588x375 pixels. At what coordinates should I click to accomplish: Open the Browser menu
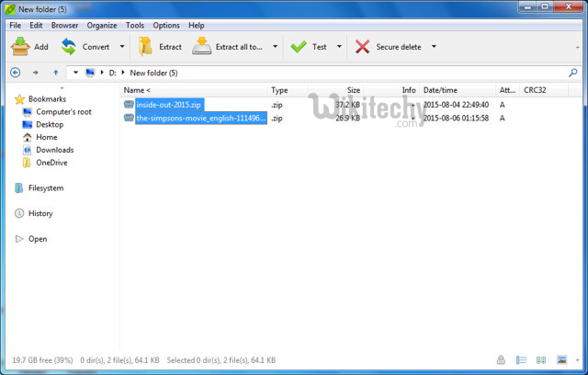click(65, 26)
